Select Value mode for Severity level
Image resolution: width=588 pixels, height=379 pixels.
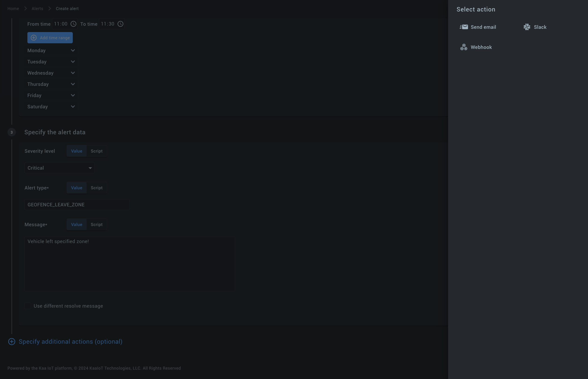(76, 151)
